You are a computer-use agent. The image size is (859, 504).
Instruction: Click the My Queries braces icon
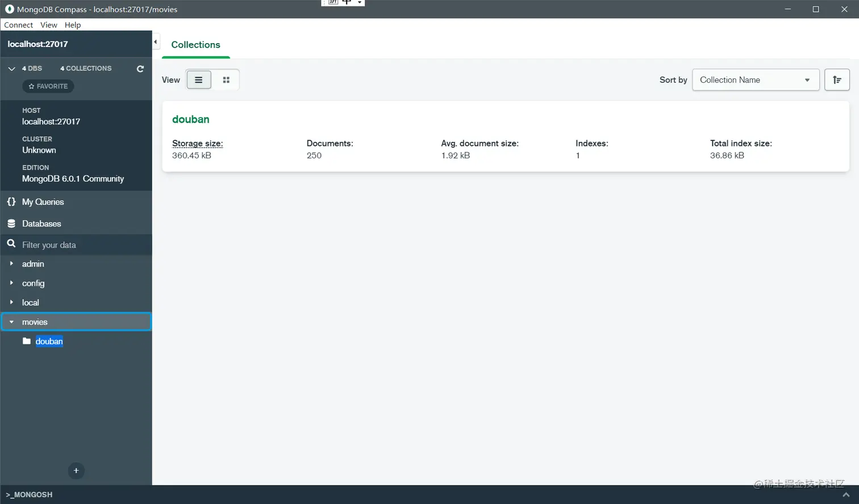(x=11, y=201)
